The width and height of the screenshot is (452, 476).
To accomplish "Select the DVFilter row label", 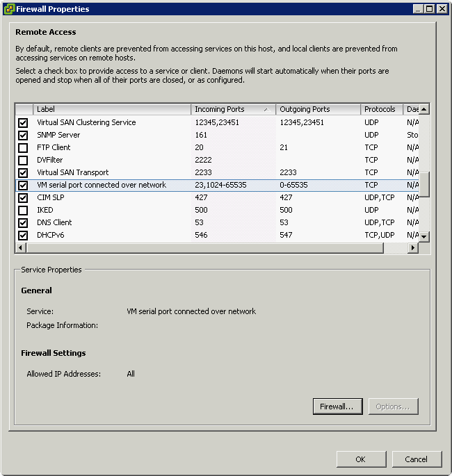I will point(50,160).
